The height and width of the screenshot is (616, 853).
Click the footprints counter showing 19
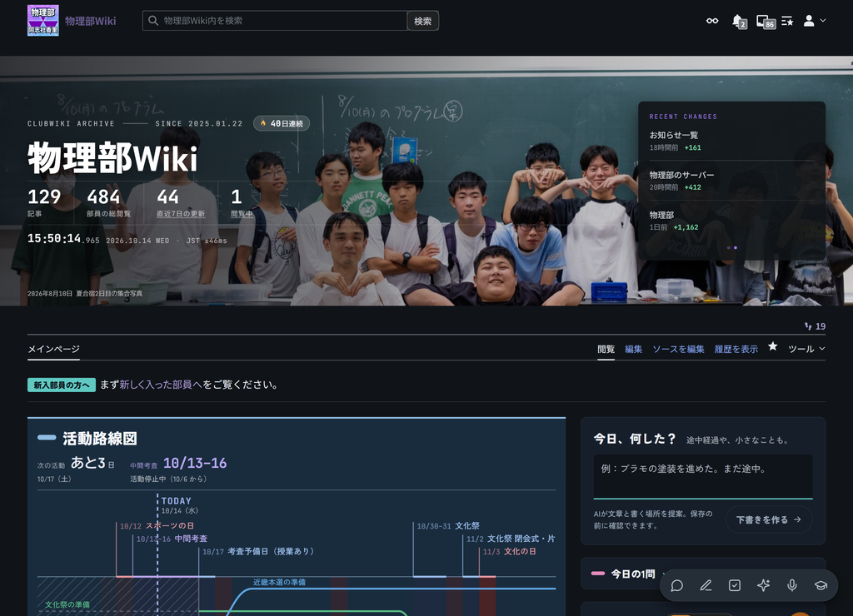tap(815, 326)
